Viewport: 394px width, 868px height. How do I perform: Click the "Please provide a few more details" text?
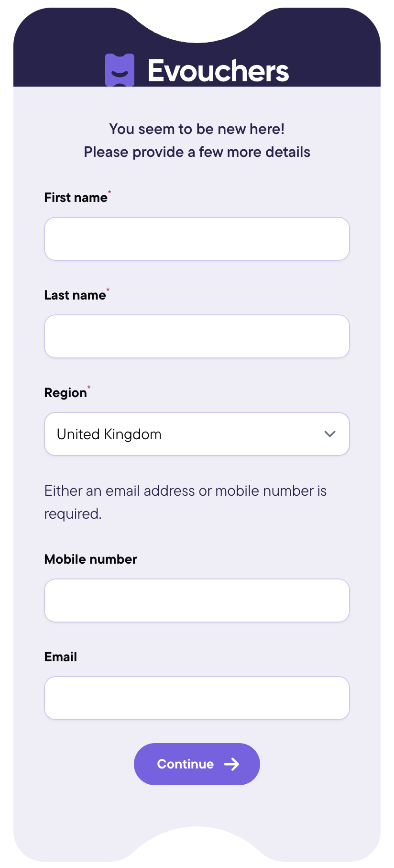pyautogui.click(x=197, y=152)
